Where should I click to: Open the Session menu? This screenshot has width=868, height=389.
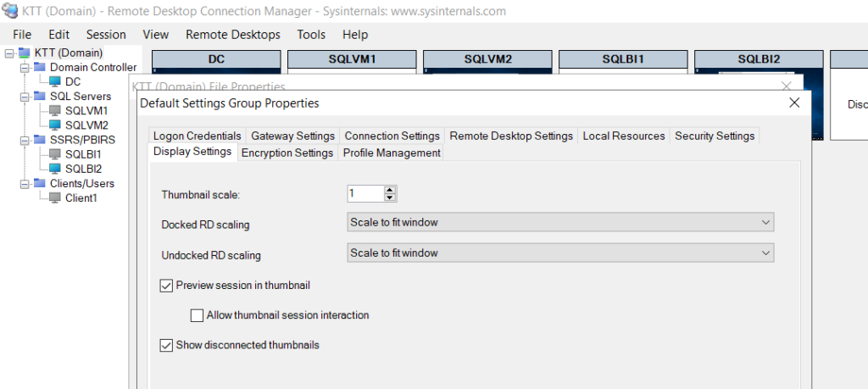click(x=106, y=34)
